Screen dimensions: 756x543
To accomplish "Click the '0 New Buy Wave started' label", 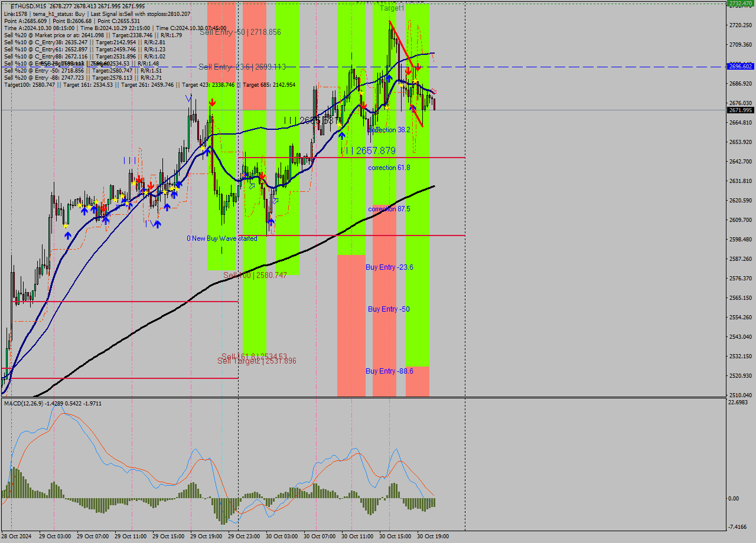I will tap(222, 238).
